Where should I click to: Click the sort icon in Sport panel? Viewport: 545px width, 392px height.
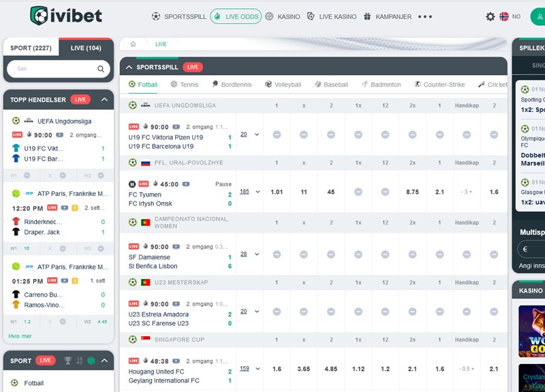(80, 361)
